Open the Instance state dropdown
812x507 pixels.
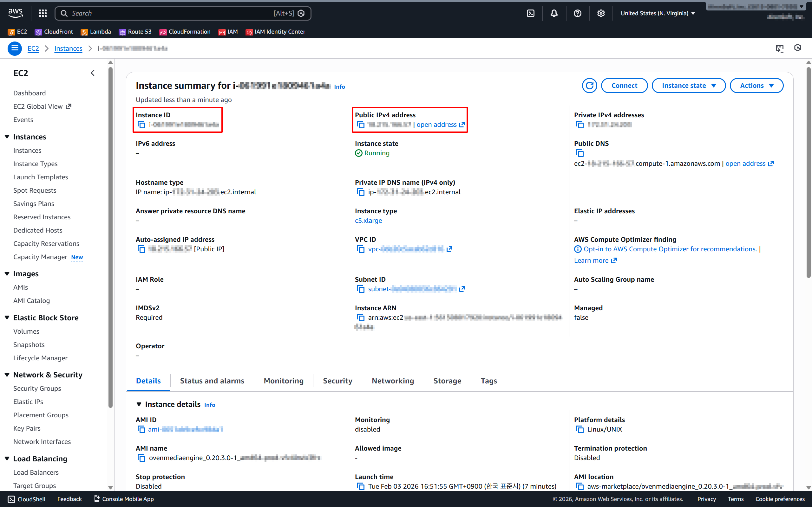pyautogui.click(x=688, y=86)
